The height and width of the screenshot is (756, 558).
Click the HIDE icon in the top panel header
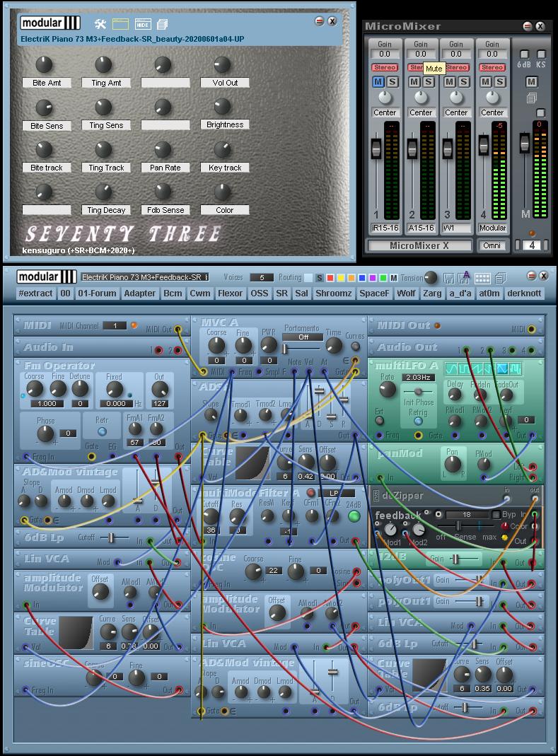point(142,25)
